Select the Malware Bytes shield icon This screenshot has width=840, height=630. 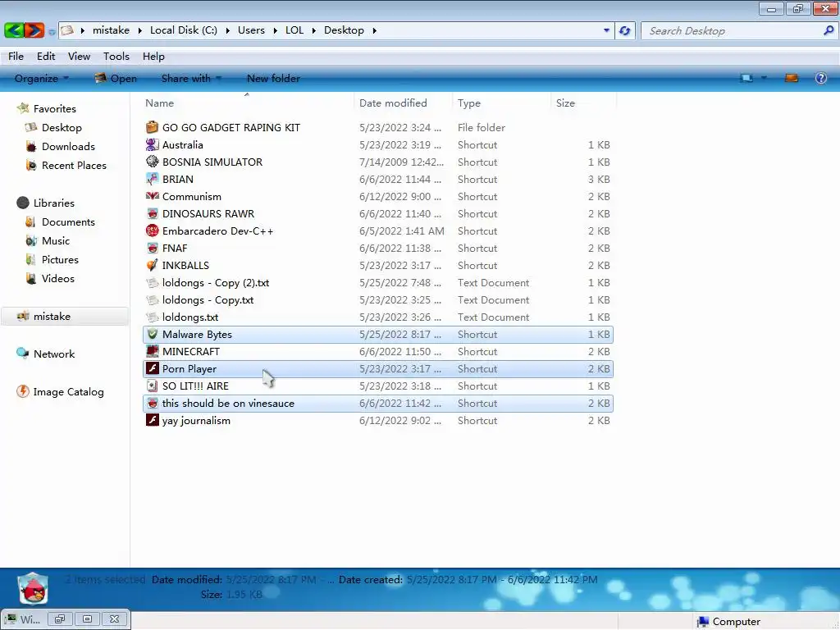pos(152,335)
